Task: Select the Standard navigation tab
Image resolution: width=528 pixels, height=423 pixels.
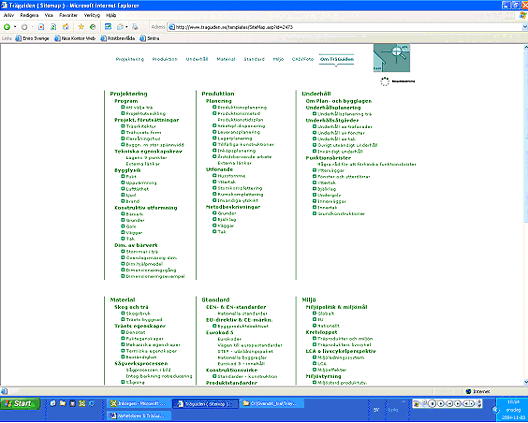Action: pos(254,59)
